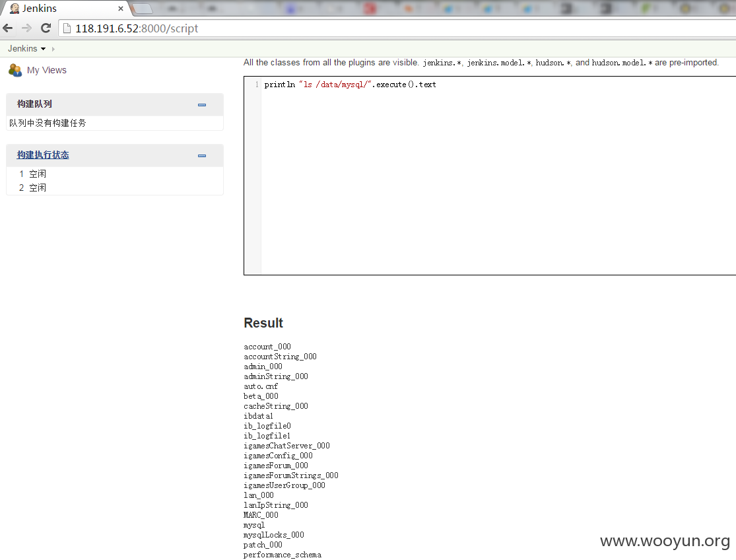Select admin_000 in the result
This screenshot has width=736, height=560.
pyautogui.click(x=263, y=367)
